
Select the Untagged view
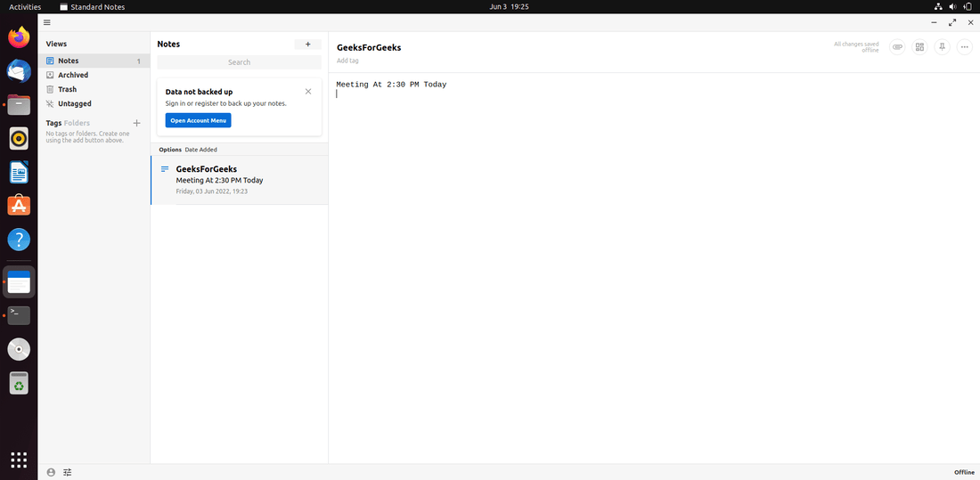click(94, 104)
